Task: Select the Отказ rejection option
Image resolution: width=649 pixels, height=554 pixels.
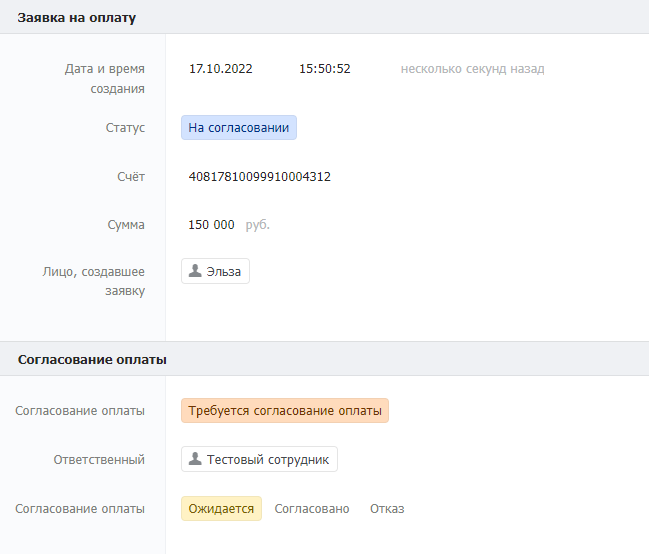Action: pyautogui.click(x=387, y=509)
